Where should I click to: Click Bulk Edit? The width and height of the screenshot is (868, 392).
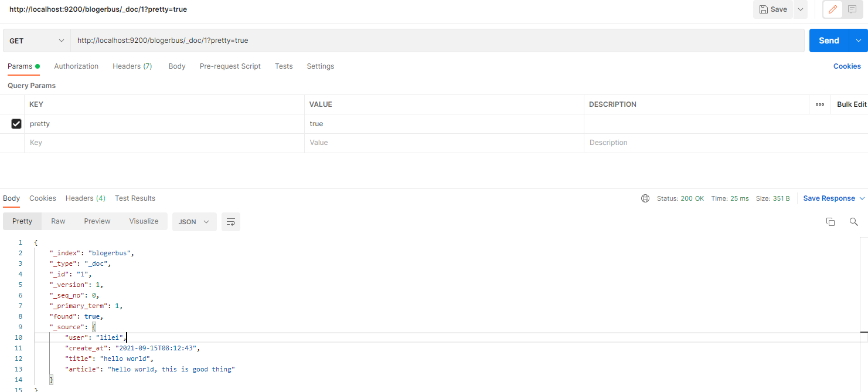852,104
